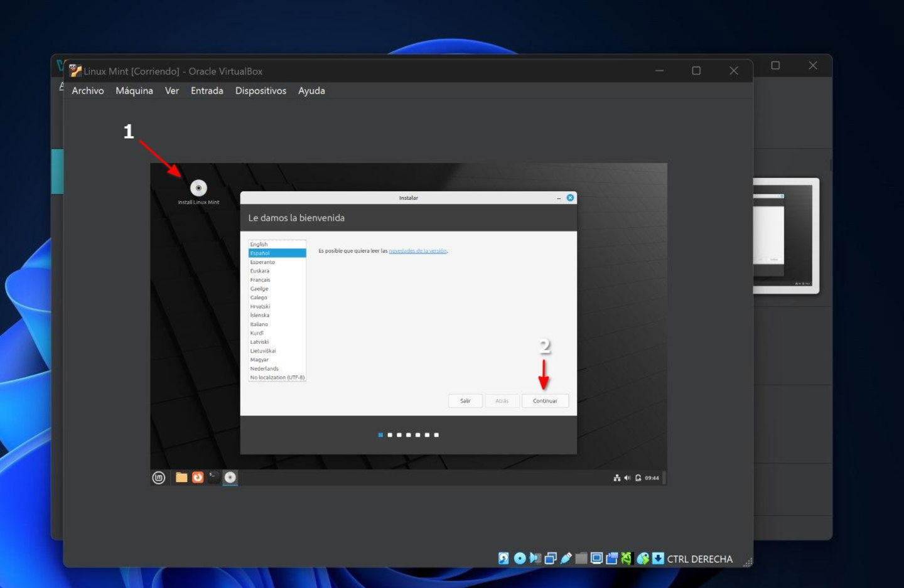Viewport: 904px width, 588px height.
Task: Select Kurdî in the language list
Action: point(277,333)
